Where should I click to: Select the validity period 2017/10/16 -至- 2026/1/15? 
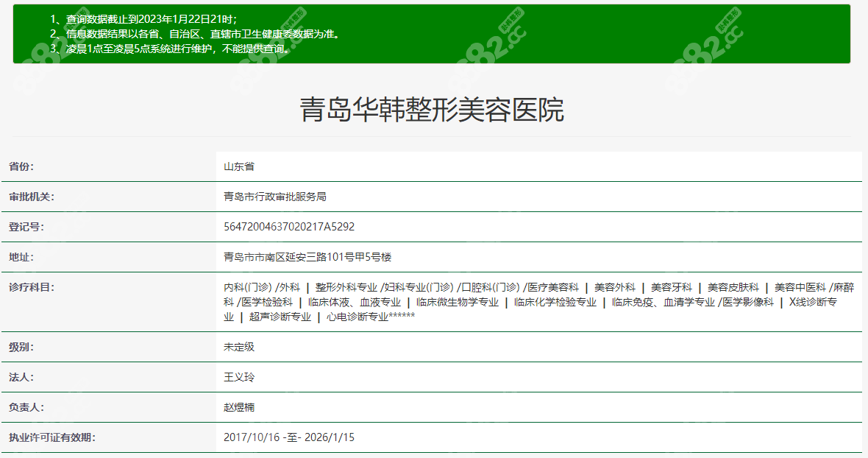coord(289,437)
